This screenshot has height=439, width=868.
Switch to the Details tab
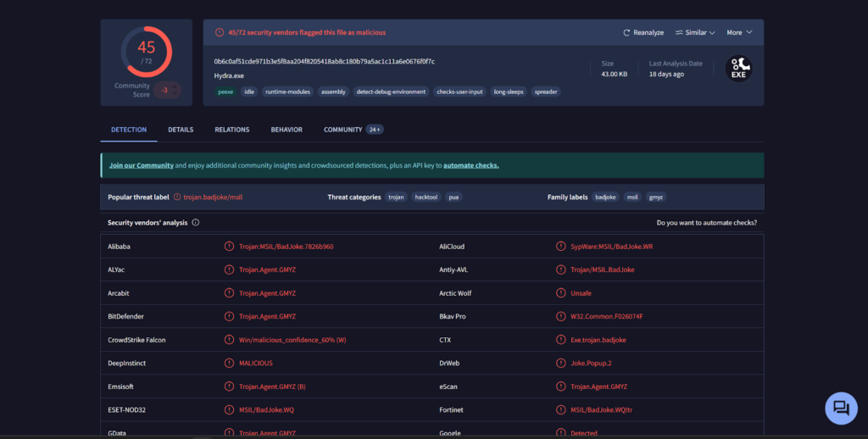181,130
